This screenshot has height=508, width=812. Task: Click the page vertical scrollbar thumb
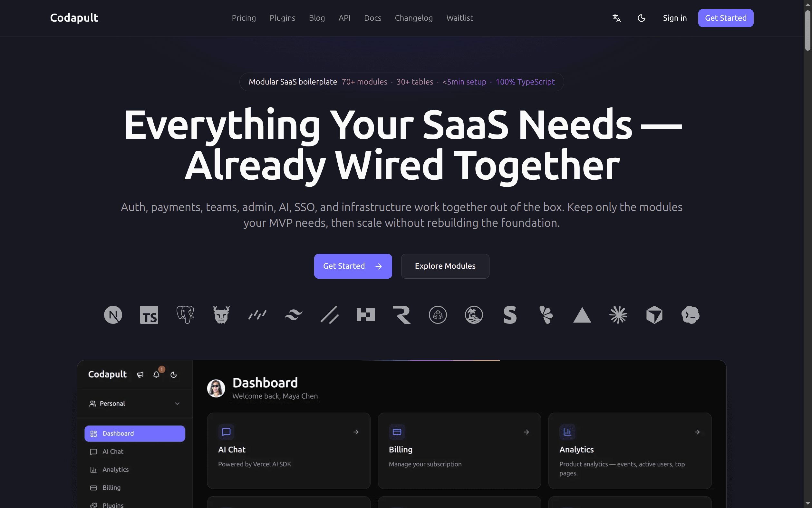click(x=807, y=30)
